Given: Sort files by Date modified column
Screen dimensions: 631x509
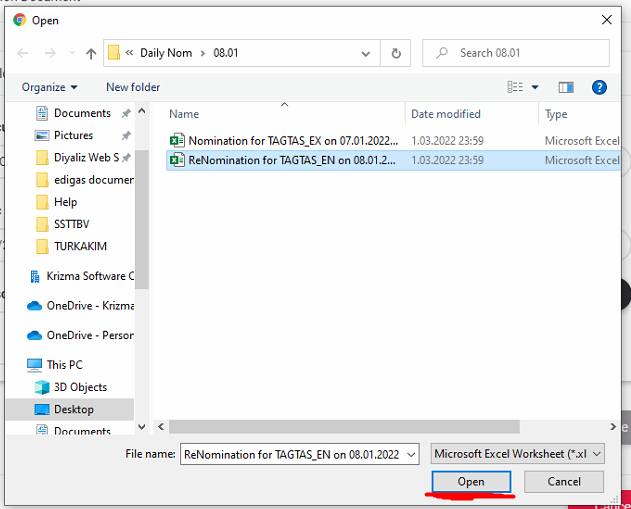Looking at the screenshot, I should click(x=446, y=114).
